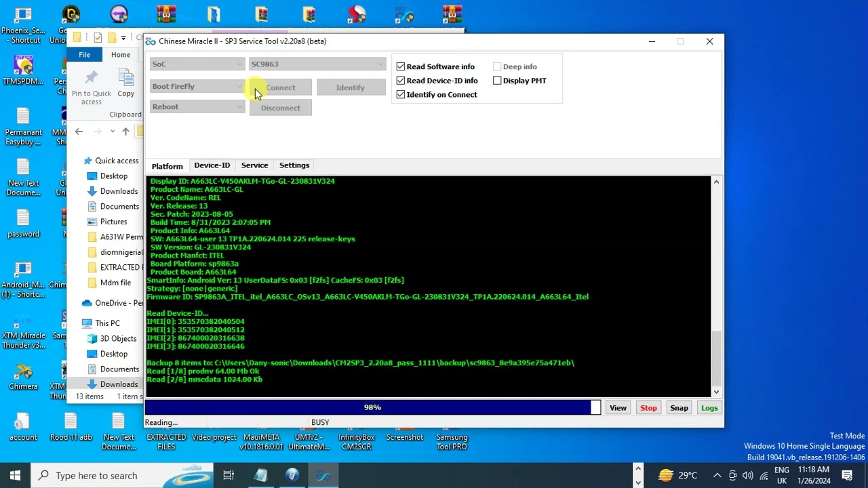Expand the recent locations chevron in File Explorer
Screen dimensions: 868x488
coord(111,131)
